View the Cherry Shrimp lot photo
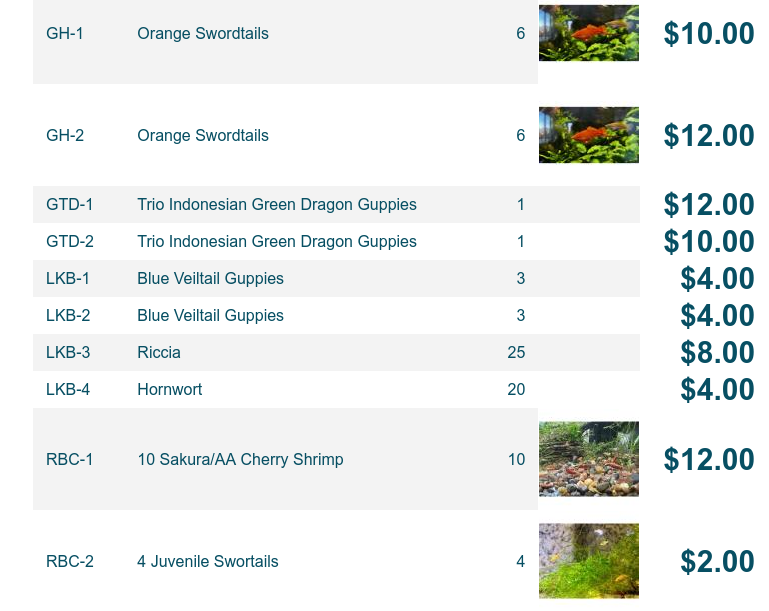The height and width of the screenshot is (611, 769). click(589, 459)
